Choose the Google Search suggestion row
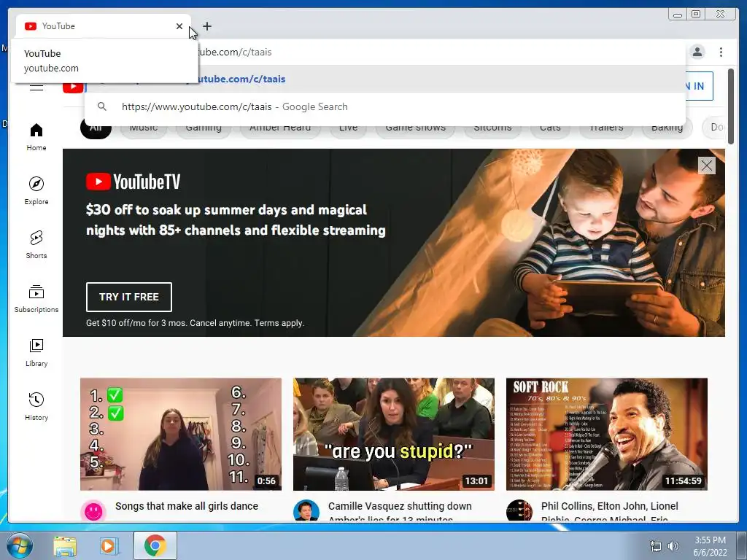The height and width of the screenshot is (560, 747). pos(385,106)
